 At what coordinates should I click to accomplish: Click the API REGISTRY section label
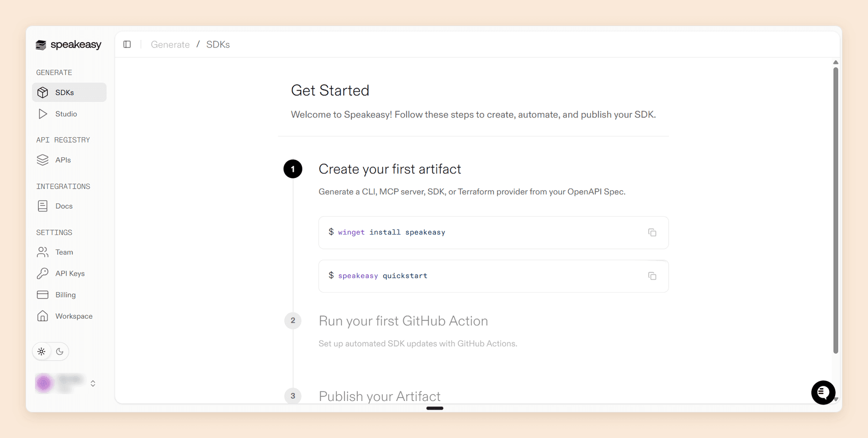point(63,140)
